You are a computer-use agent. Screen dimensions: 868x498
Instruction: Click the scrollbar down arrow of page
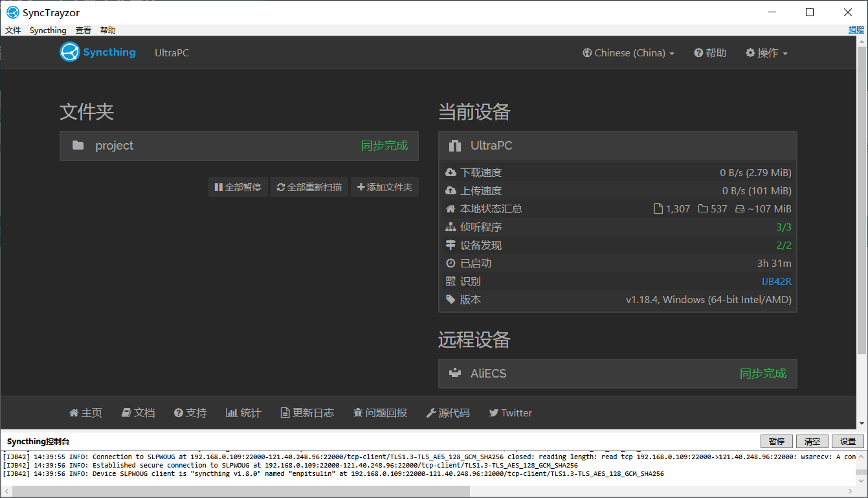pos(862,424)
